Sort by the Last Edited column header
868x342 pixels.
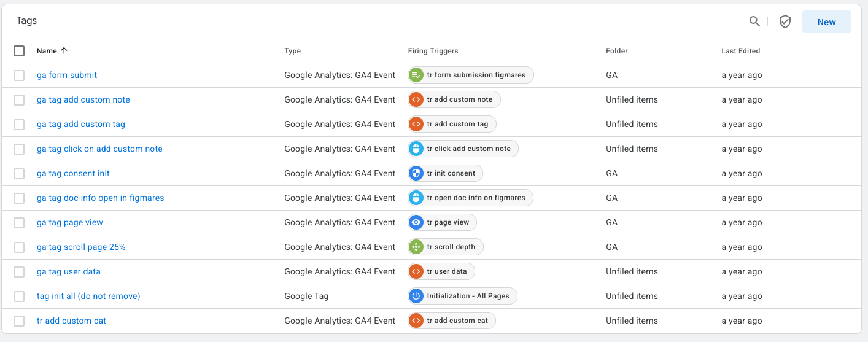click(740, 51)
